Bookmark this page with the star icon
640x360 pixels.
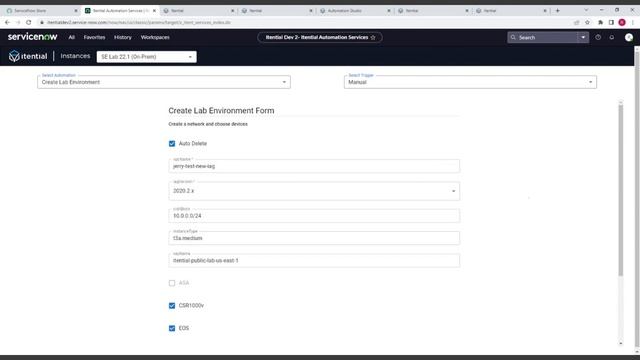[x=587, y=22]
